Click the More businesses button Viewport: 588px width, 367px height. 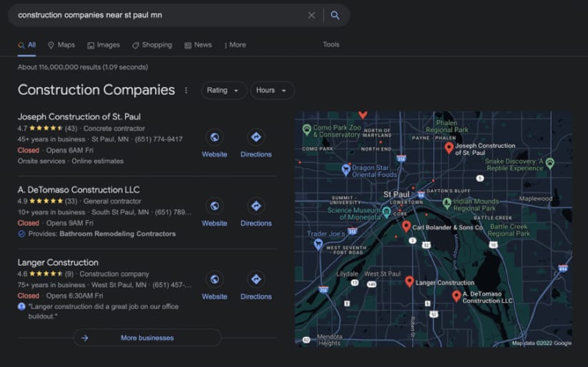coord(147,338)
